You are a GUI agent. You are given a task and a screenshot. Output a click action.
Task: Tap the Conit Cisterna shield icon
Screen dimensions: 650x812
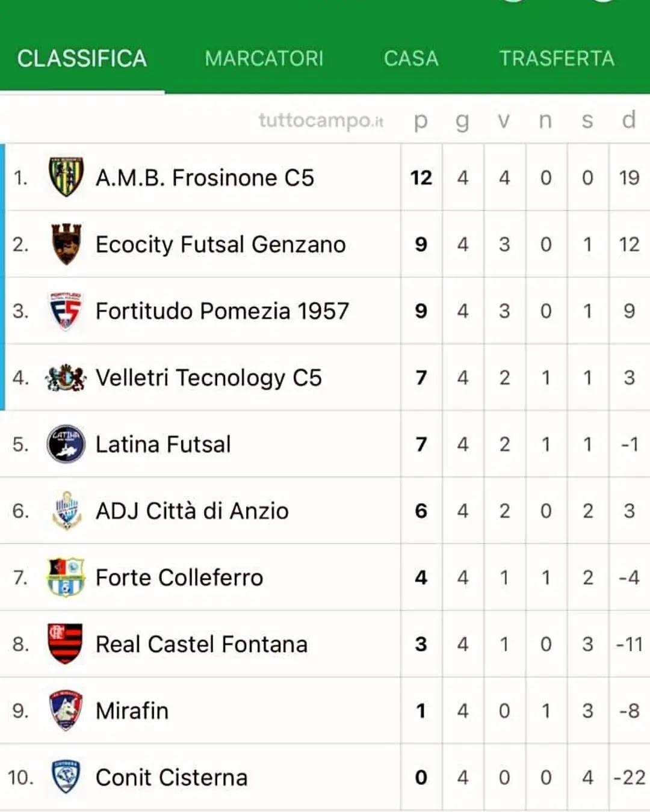pyautogui.click(x=66, y=777)
